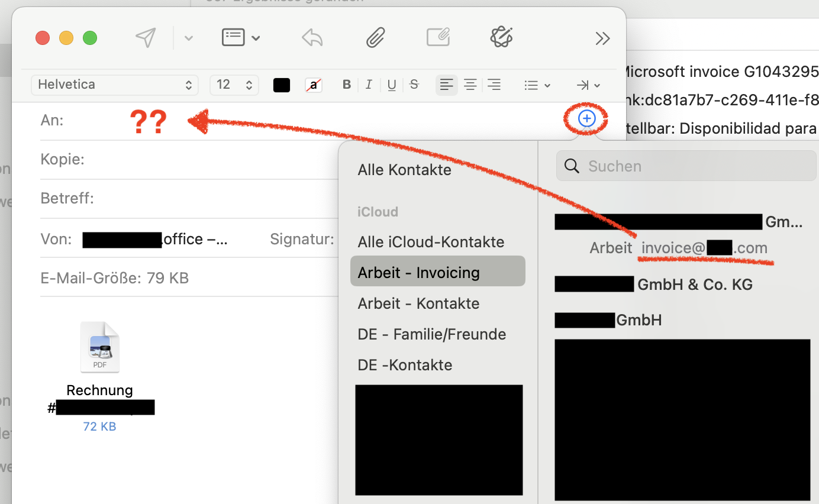Minimize the compose window with yellow button
The width and height of the screenshot is (819, 504).
(x=66, y=38)
